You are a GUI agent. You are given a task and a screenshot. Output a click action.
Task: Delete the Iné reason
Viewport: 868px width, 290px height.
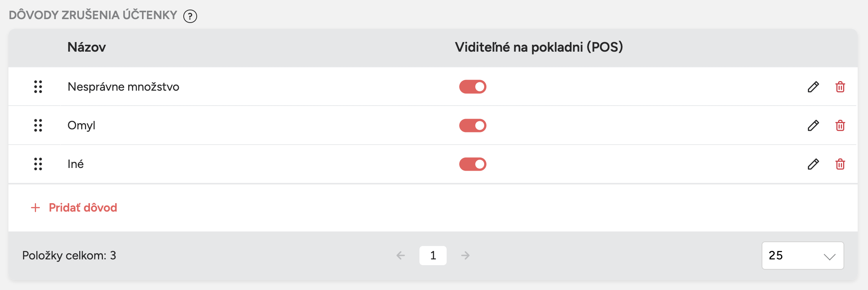click(x=840, y=164)
